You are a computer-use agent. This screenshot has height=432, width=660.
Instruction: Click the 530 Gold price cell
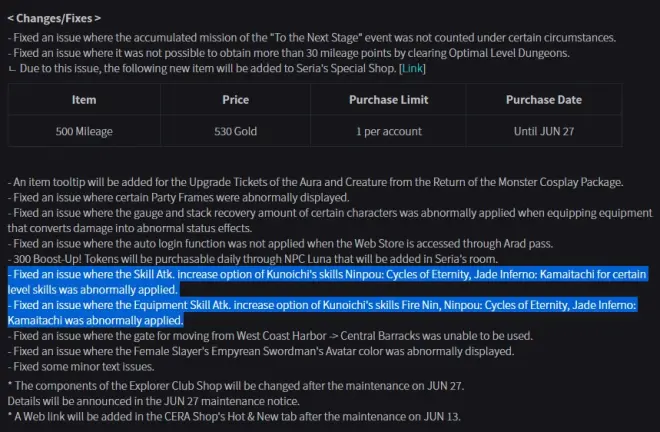click(235, 131)
